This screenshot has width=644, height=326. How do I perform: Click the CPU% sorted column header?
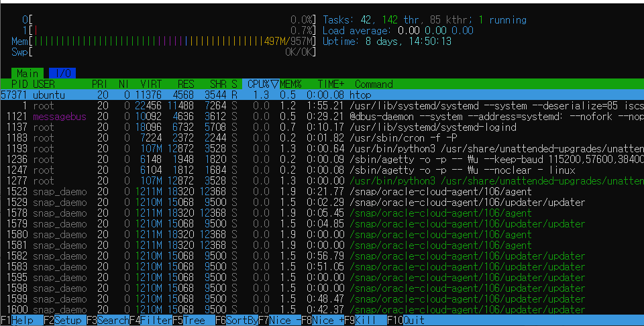(261, 84)
